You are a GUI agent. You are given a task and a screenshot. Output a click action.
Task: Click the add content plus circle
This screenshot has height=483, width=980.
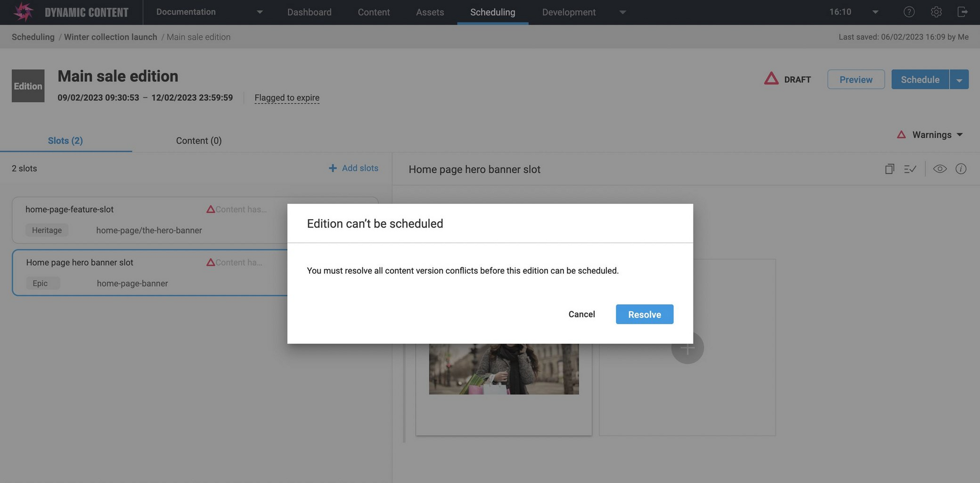coord(687,348)
